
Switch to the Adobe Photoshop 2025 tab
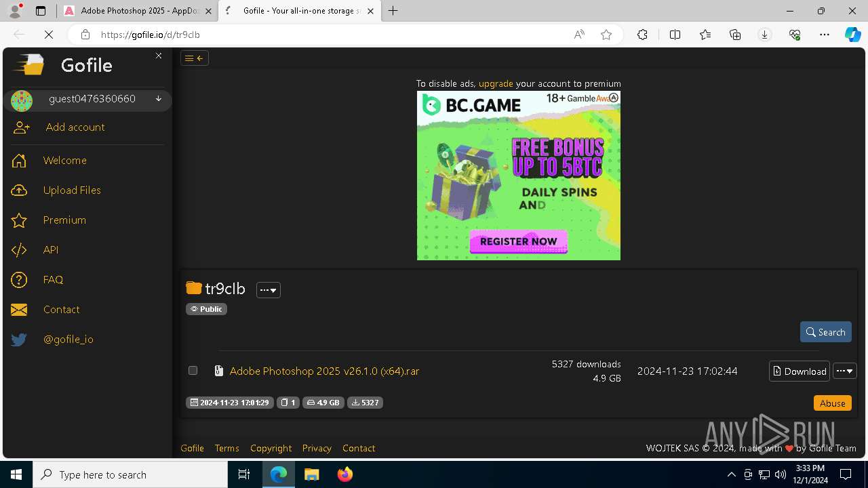tap(138, 11)
